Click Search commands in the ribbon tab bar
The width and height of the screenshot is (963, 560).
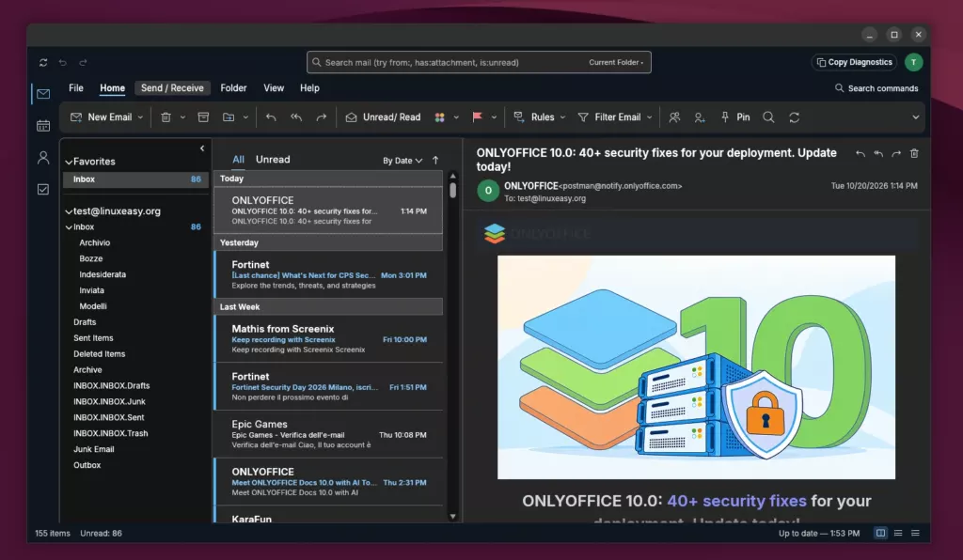pyautogui.click(x=876, y=88)
